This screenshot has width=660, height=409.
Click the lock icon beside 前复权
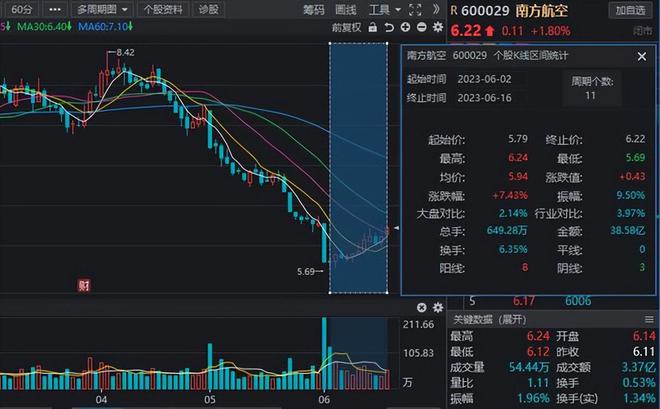[x=373, y=27]
